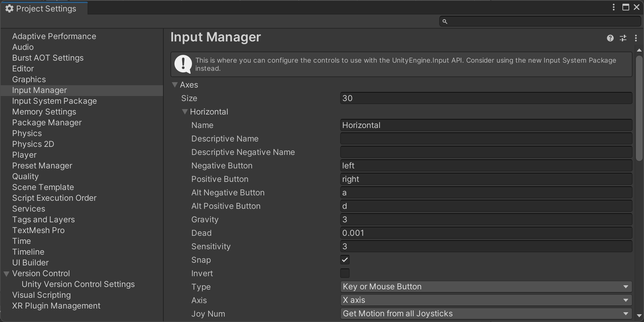This screenshot has height=322, width=644.
Task: Click the search magnifier icon
Action: point(445,22)
